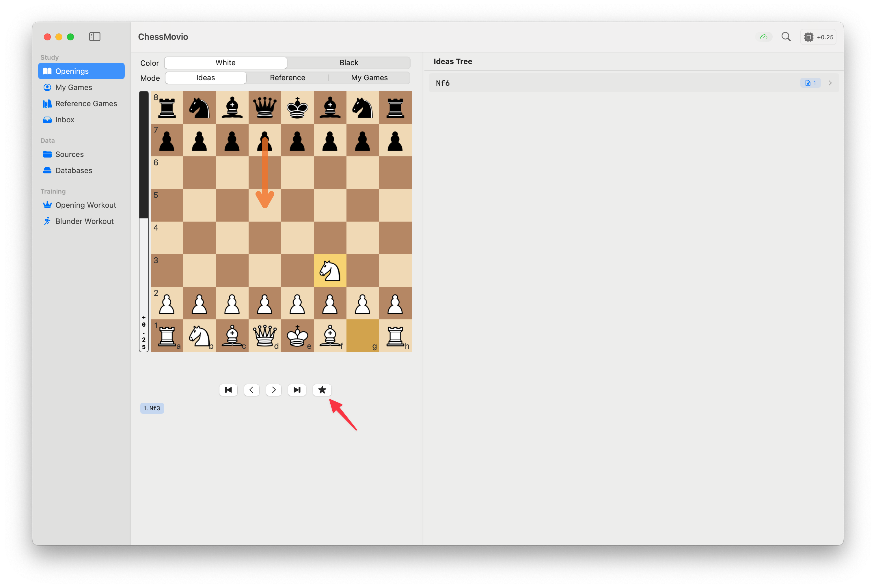View Reference Games in the sidebar
The height and width of the screenshot is (588, 876).
coord(86,104)
